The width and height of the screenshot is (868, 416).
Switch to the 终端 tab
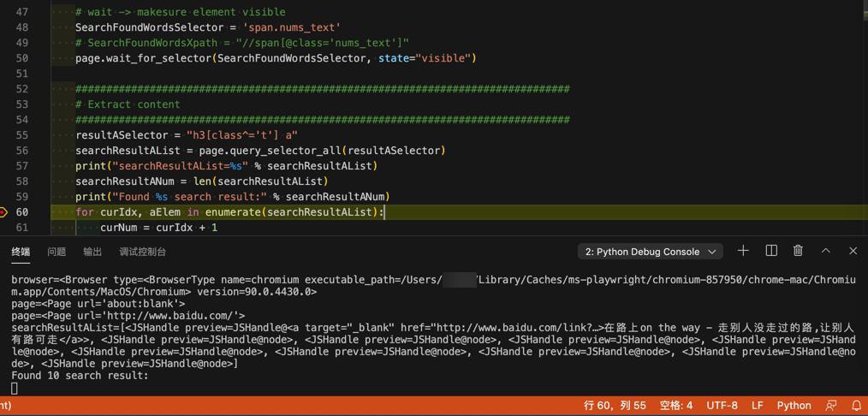point(21,253)
